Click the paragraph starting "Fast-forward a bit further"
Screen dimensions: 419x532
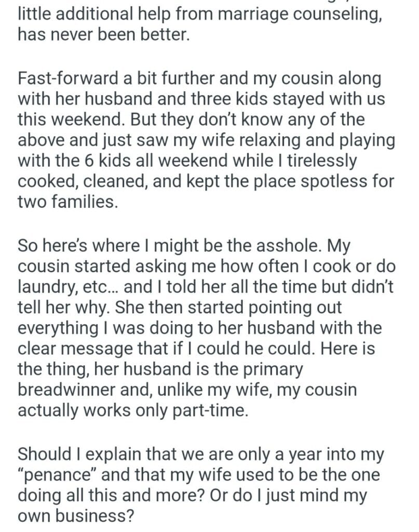coord(206,140)
